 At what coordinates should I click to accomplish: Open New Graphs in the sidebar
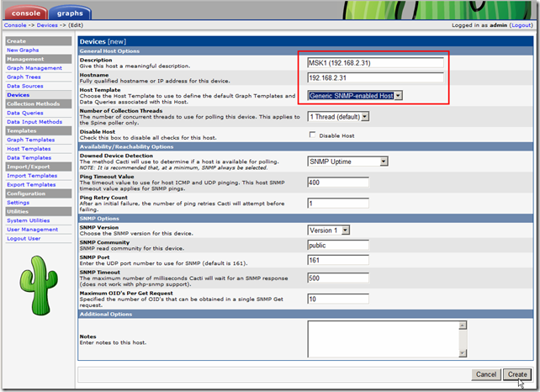point(23,50)
